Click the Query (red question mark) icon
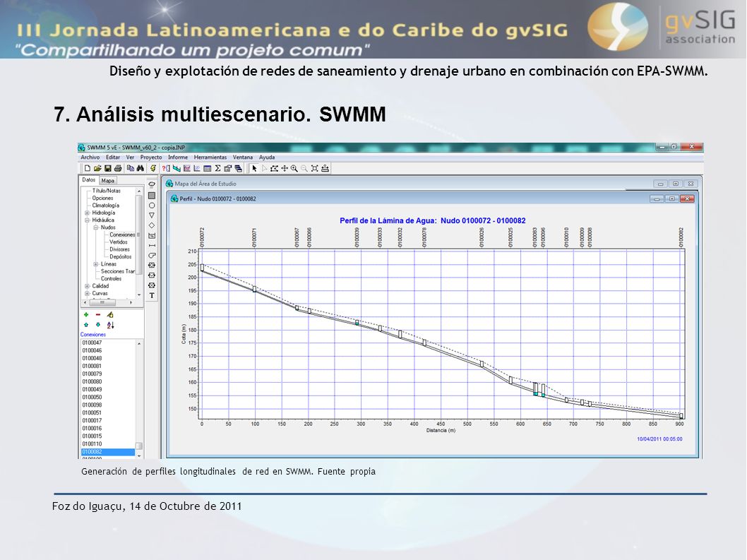The image size is (747, 560). [166, 168]
